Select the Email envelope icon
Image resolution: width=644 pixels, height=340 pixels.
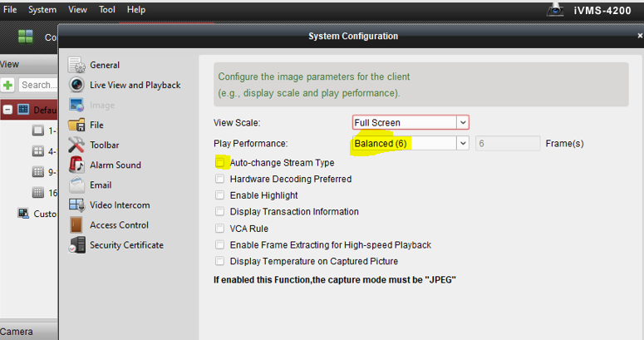tap(76, 185)
